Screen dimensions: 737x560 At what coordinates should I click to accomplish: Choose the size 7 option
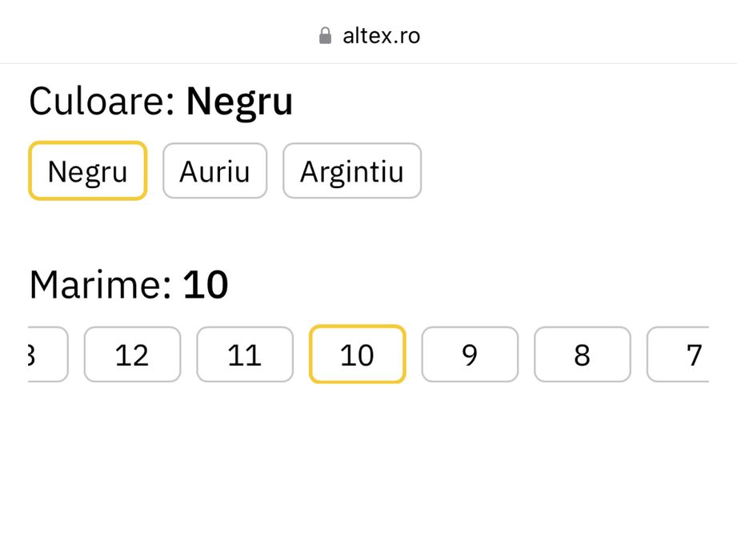point(680,354)
